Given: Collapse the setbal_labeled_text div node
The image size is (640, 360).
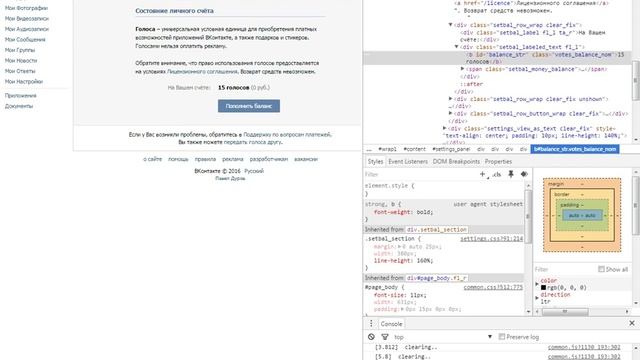Looking at the screenshot, I should (x=457, y=47).
